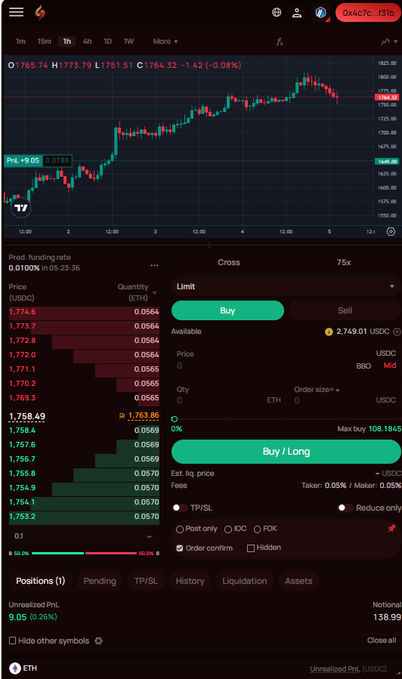
Task: Open the fx indicators icon
Action: click(x=280, y=42)
